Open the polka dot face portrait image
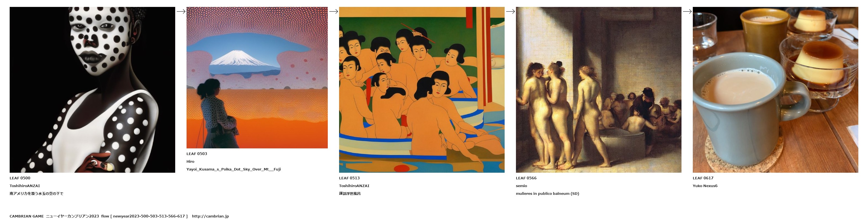 pos(92,90)
